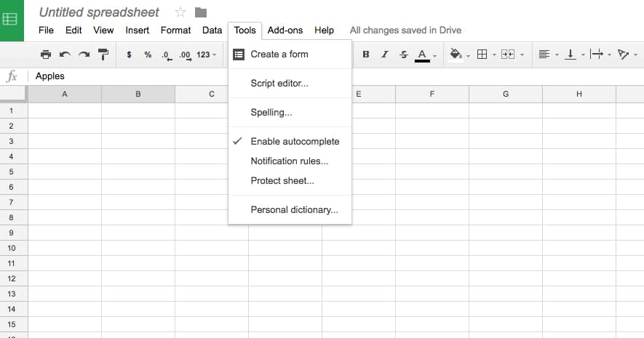Open the Add-ons menu
Viewport: 644px width, 338px height.
[285, 31]
